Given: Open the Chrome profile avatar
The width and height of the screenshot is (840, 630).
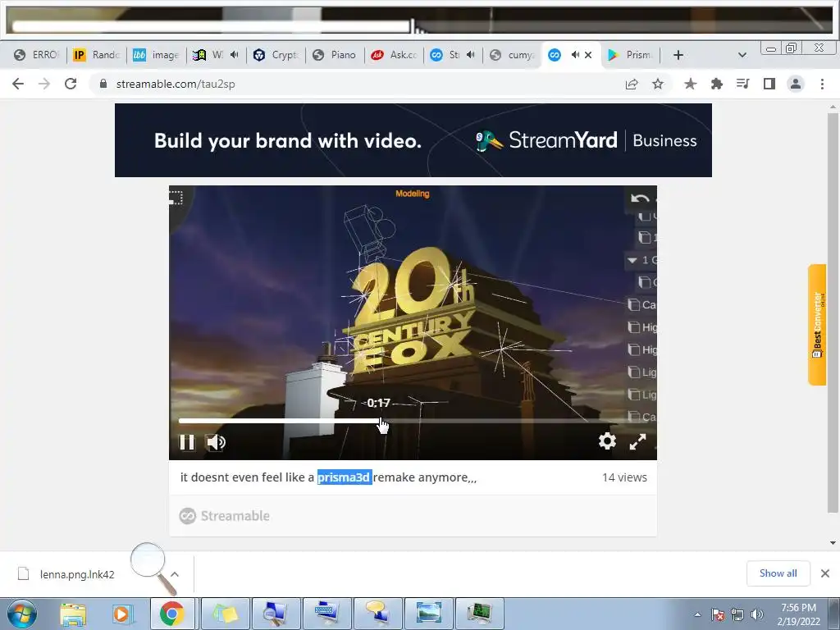Looking at the screenshot, I should (796, 84).
